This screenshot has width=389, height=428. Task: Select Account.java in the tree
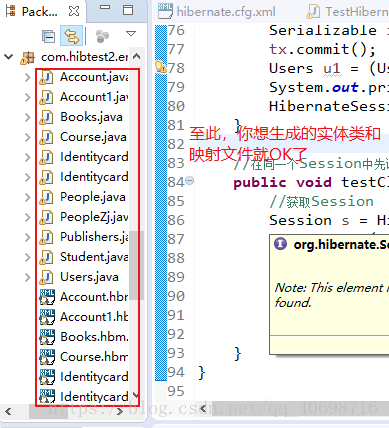tap(94, 77)
